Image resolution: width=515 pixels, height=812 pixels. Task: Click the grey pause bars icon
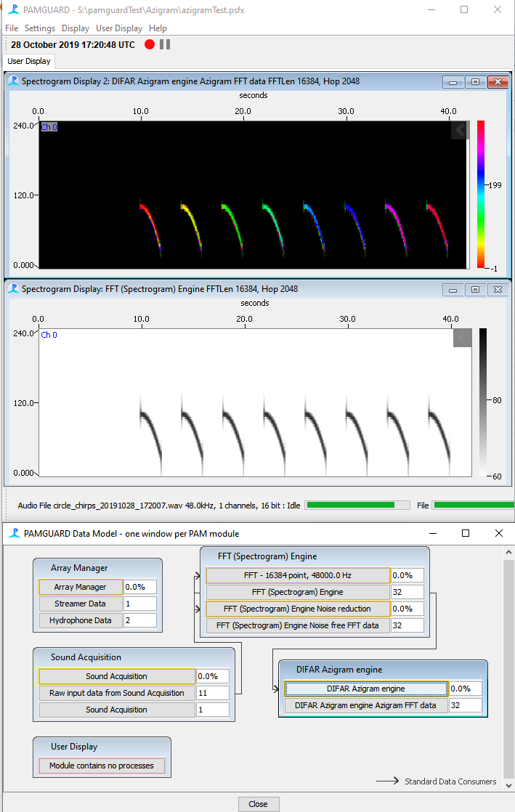point(165,44)
